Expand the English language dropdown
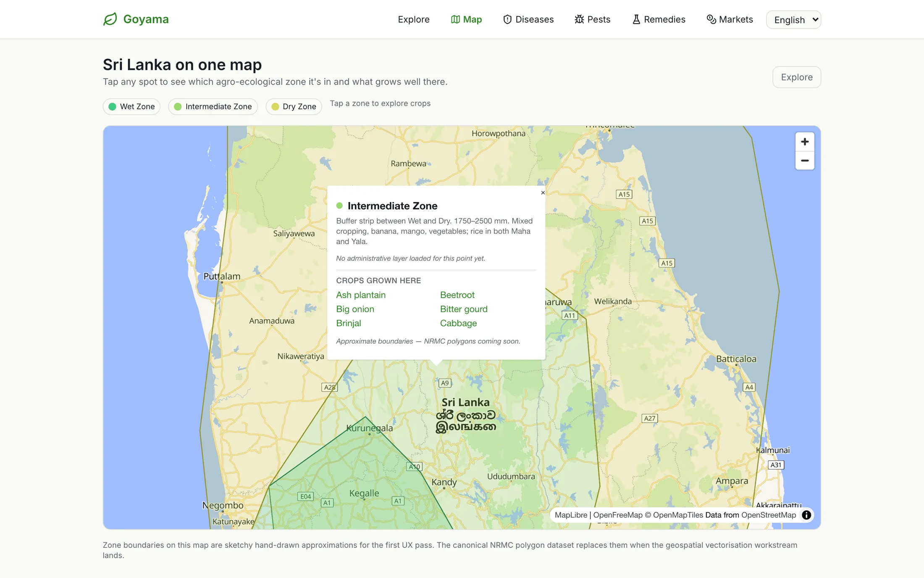Screen dimensions: 924x578 [x=793, y=20]
